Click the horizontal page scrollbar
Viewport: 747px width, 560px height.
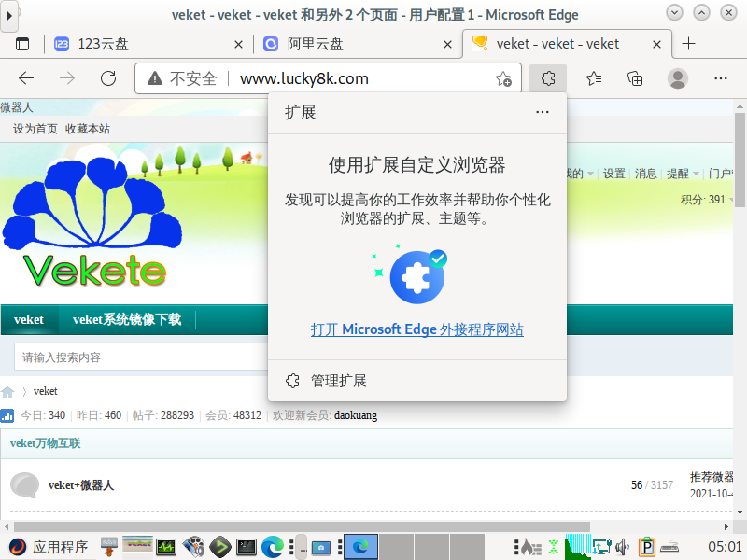coord(302,526)
